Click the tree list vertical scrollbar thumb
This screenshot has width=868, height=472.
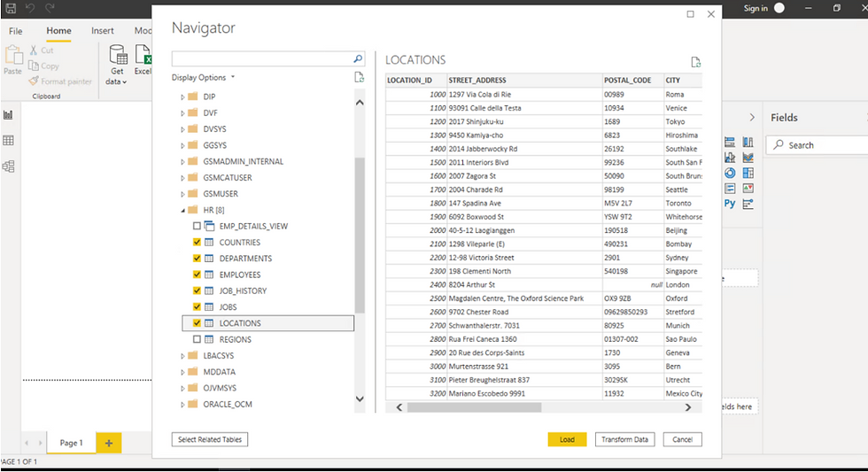click(x=360, y=236)
